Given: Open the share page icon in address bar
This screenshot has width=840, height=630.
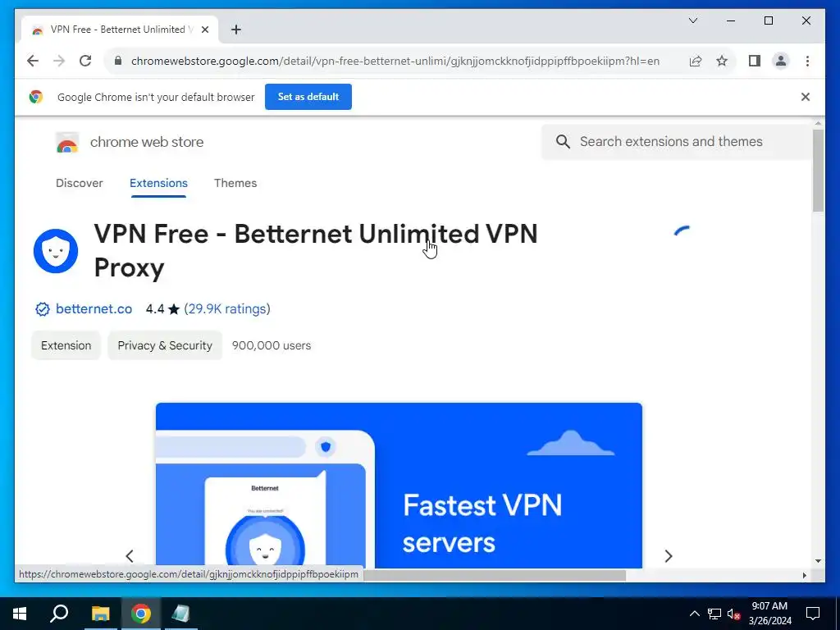Looking at the screenshot, I should pyautogui.click(x=696, y=61).
